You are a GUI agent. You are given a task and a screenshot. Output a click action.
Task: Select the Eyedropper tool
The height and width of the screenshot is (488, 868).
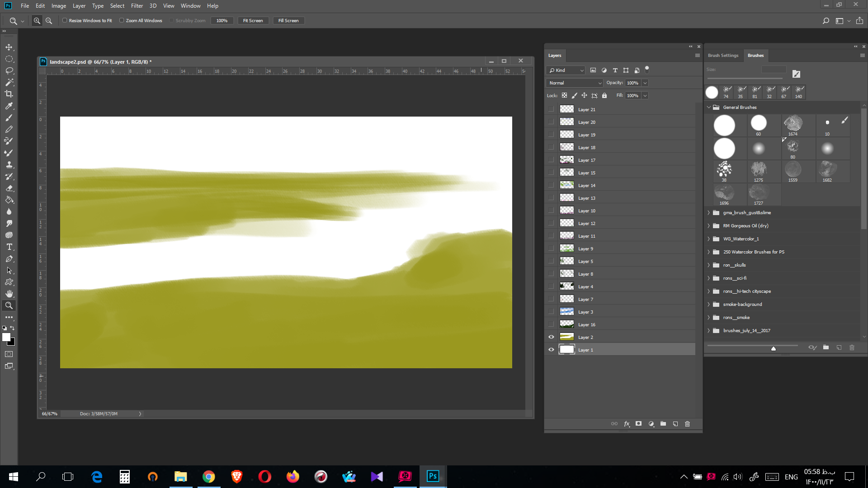point(9,106)
